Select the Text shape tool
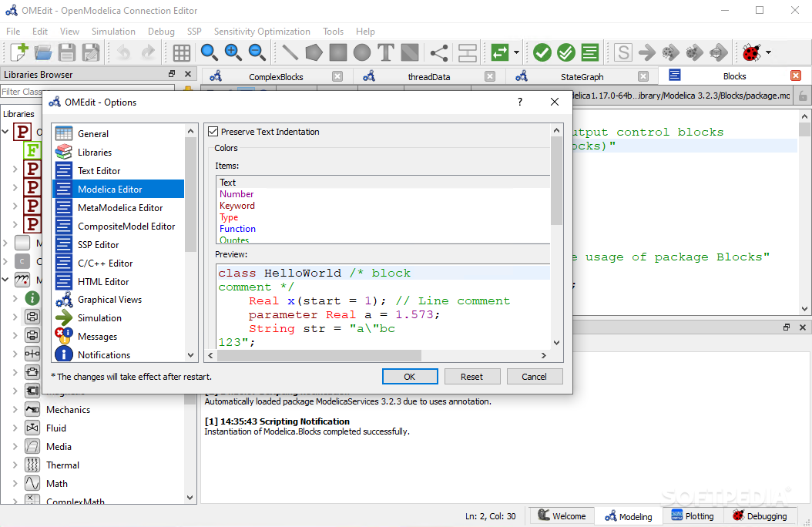Screen dimensions: 812x527 click(x=386, y=52)
